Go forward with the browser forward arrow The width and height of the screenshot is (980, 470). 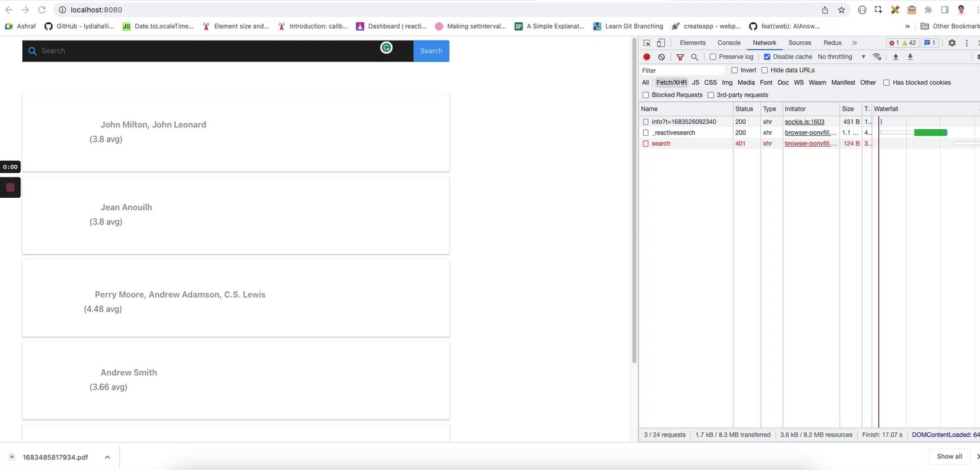[25, 10]
